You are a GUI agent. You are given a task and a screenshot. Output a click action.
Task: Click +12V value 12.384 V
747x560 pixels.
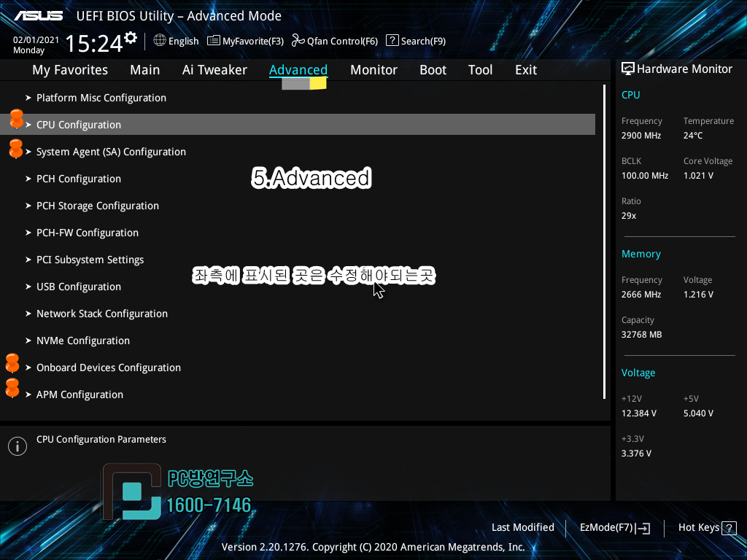pos(638,413)
